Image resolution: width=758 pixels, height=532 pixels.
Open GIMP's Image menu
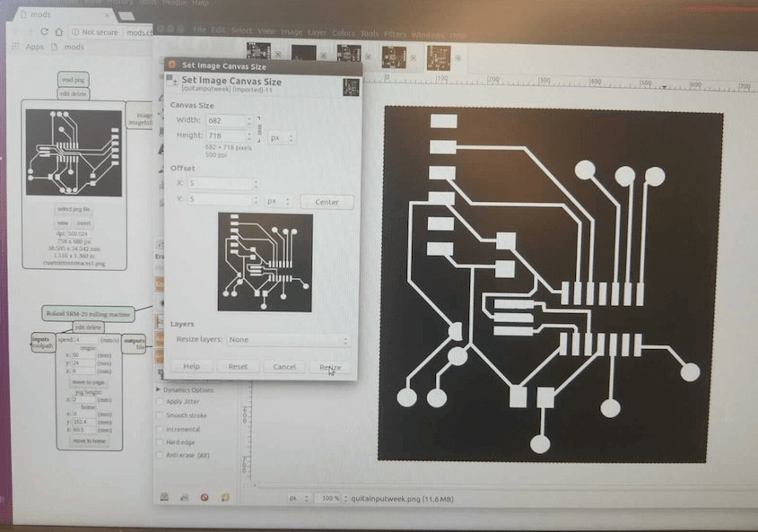point(292,32)
